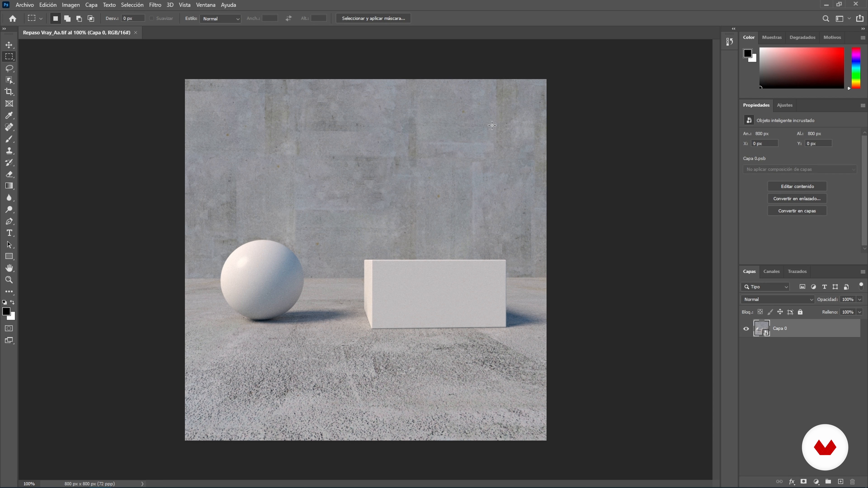Image resolution: width=868 pixels, height=488 pixels.
Task: Enable Quick Mask mode
Action: pyautogui.click(x=9, y=328)
